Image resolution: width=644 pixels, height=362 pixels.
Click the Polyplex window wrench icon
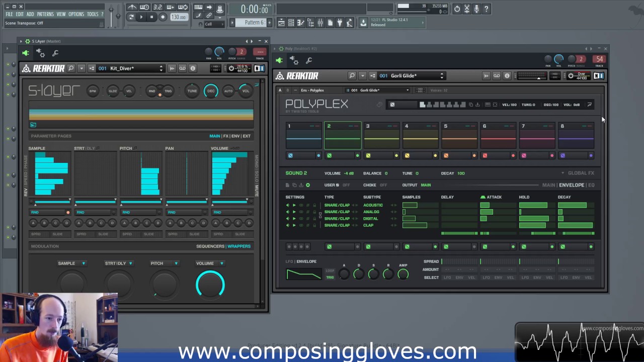pos(309,61)
